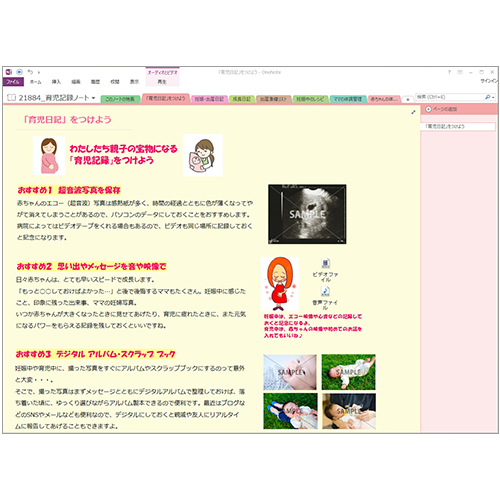Click the ultrasound SAMPLE image
500x500 pixels.
(x=307, y=214)
